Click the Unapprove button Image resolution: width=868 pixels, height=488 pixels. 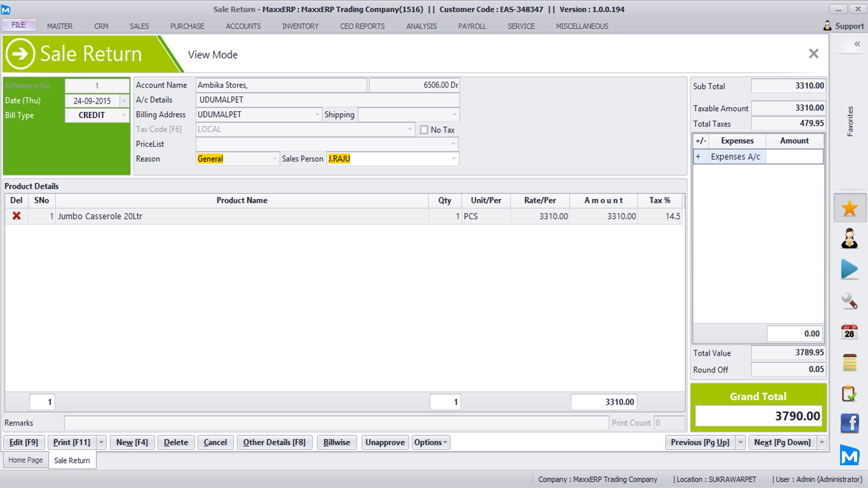click(x=385, y=442)
